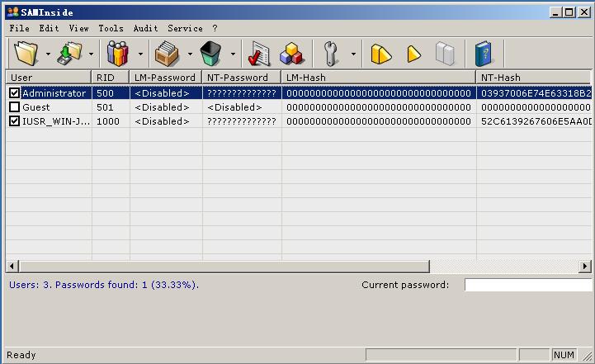Uncheck the Administrator user checkbox

click(x=14, y=93)
